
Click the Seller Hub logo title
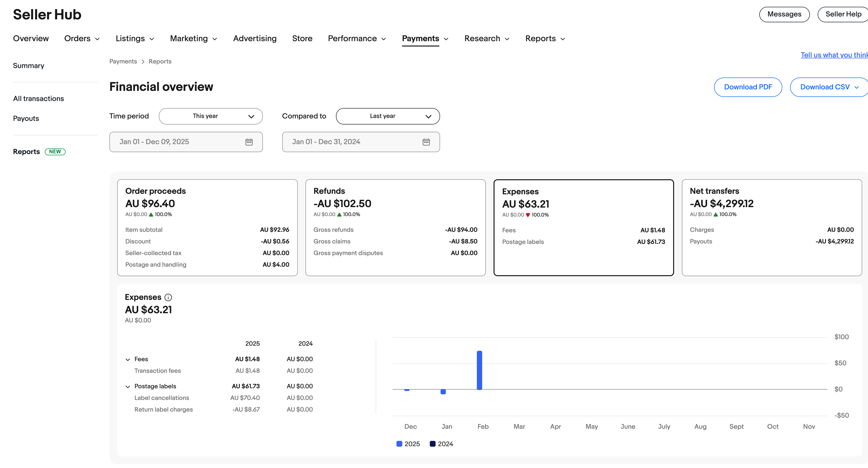47,15
